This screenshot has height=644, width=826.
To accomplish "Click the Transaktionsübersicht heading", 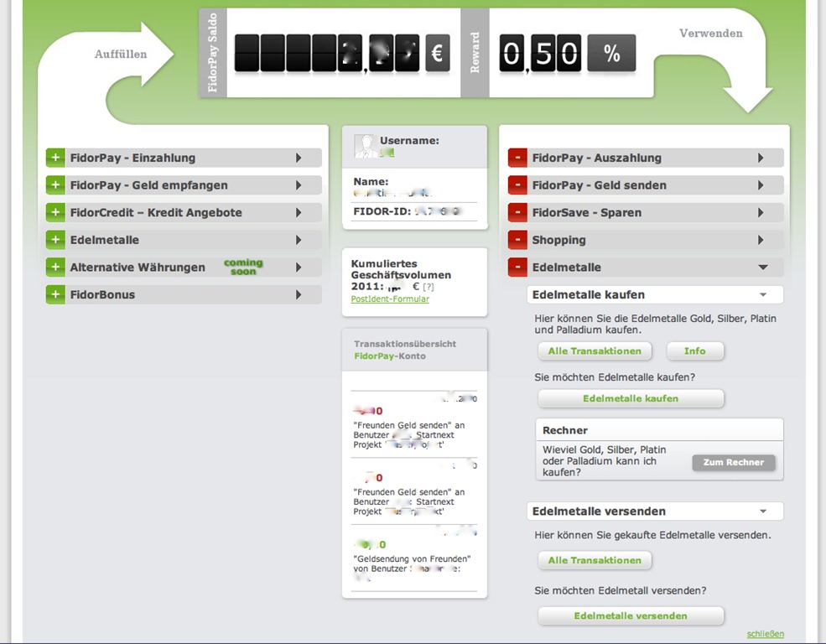I will pos(405,344).
